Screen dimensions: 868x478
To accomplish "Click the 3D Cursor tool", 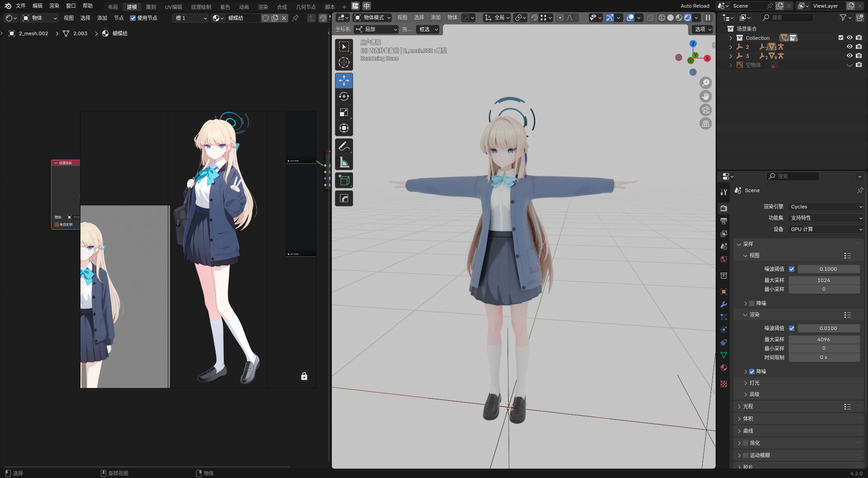I will (344, 62).
